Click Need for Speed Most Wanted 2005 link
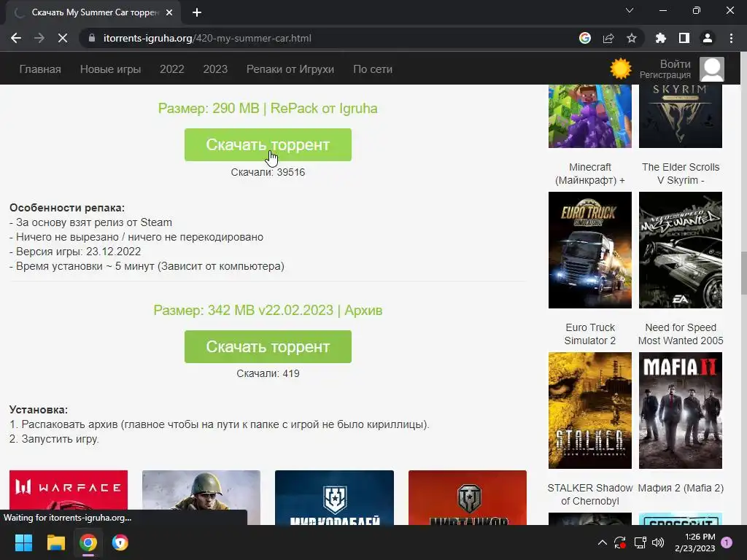747x560 pixels. pos(681,334)
